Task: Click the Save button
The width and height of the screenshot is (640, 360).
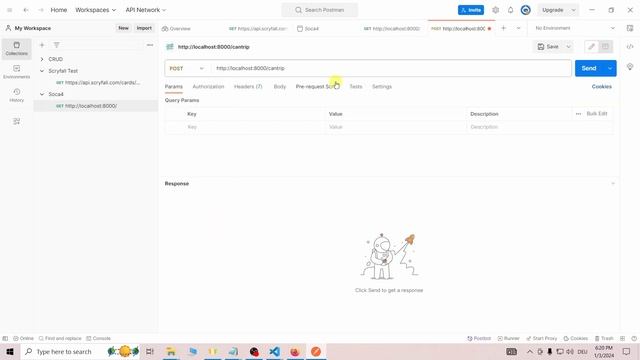Action: (548, 47)
